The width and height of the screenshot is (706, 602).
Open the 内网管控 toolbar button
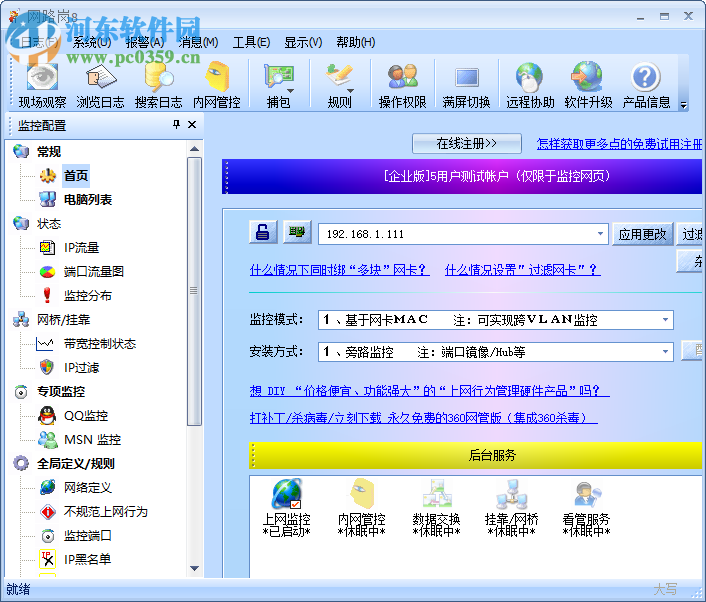pos(217,86)
